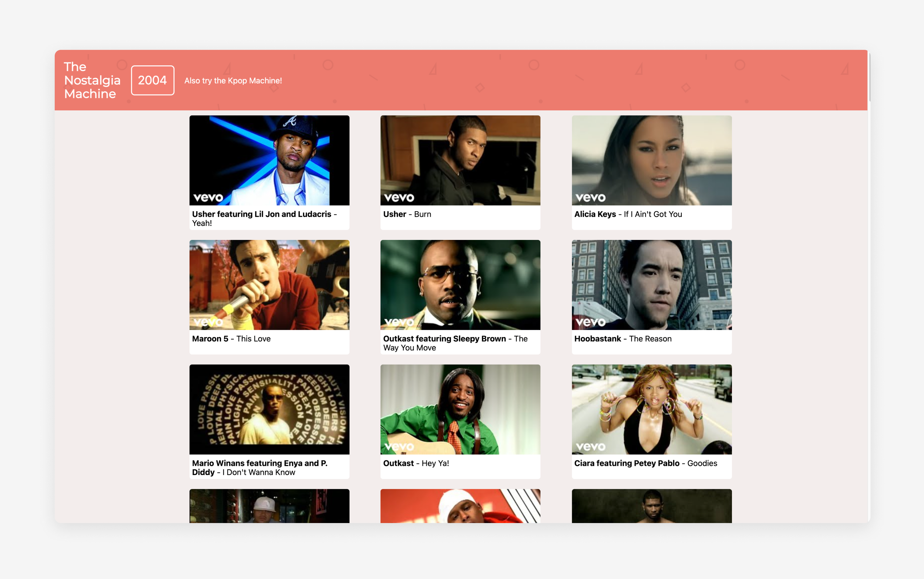Click 'Ciara featuring Petey Pablo - Goodies' caption

coord(646,463)
